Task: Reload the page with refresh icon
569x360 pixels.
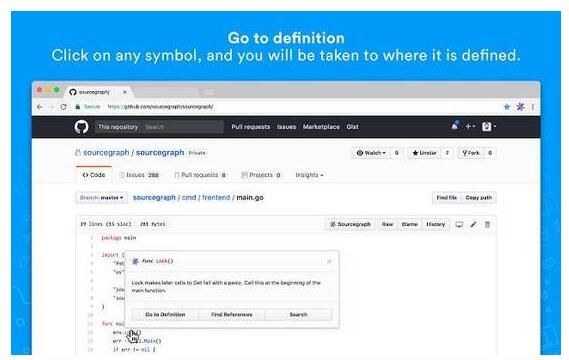Action: tap(64, 107)
